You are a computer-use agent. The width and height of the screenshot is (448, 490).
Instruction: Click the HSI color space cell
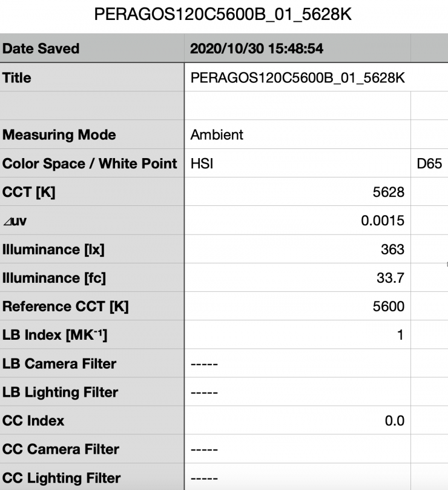pos(297,164)
